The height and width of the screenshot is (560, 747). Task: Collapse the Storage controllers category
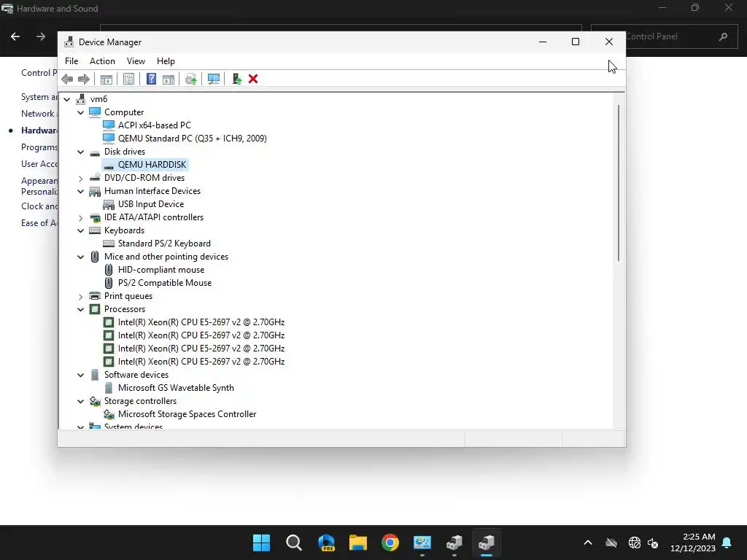pyautogui.click(x=80, y=402)
